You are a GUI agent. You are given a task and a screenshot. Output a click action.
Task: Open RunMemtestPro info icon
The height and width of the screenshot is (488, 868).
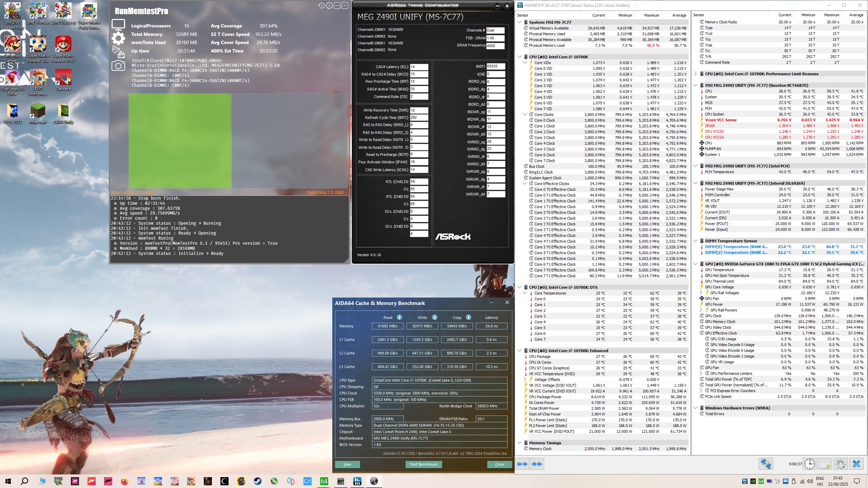coord(329,5)
